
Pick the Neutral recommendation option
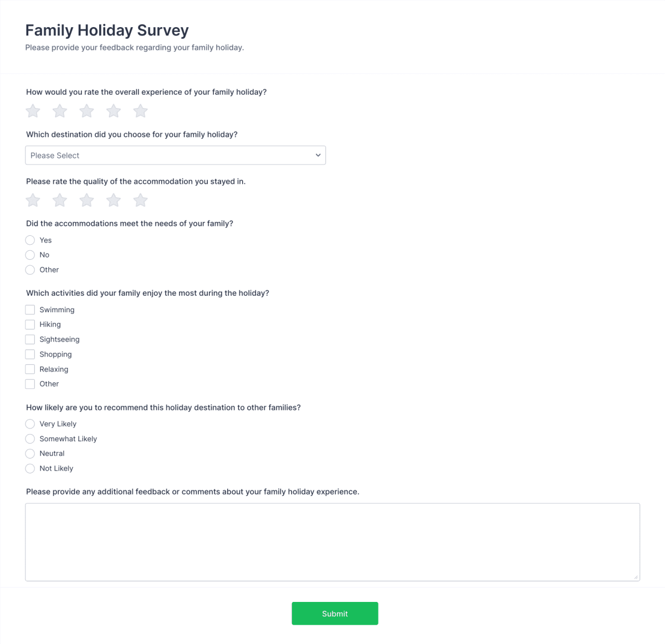[29, 453]
